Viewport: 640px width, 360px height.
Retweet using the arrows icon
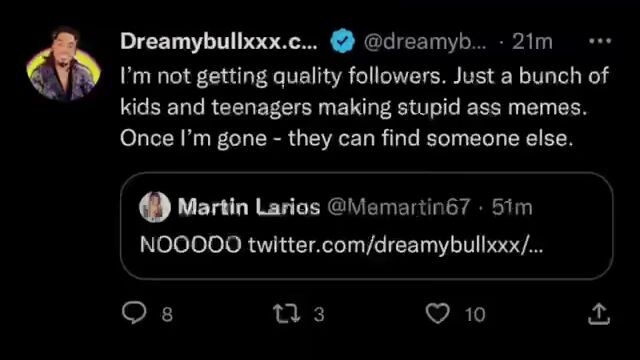(287, 313)
